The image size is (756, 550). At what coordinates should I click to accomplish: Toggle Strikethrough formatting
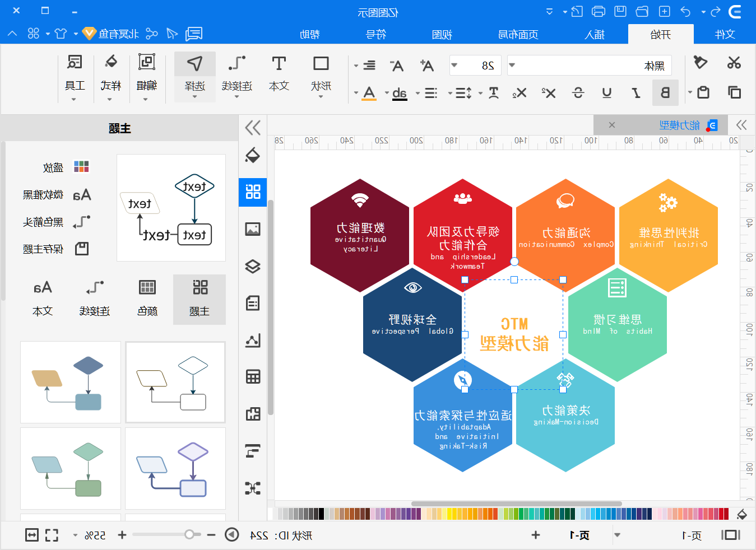578,92
